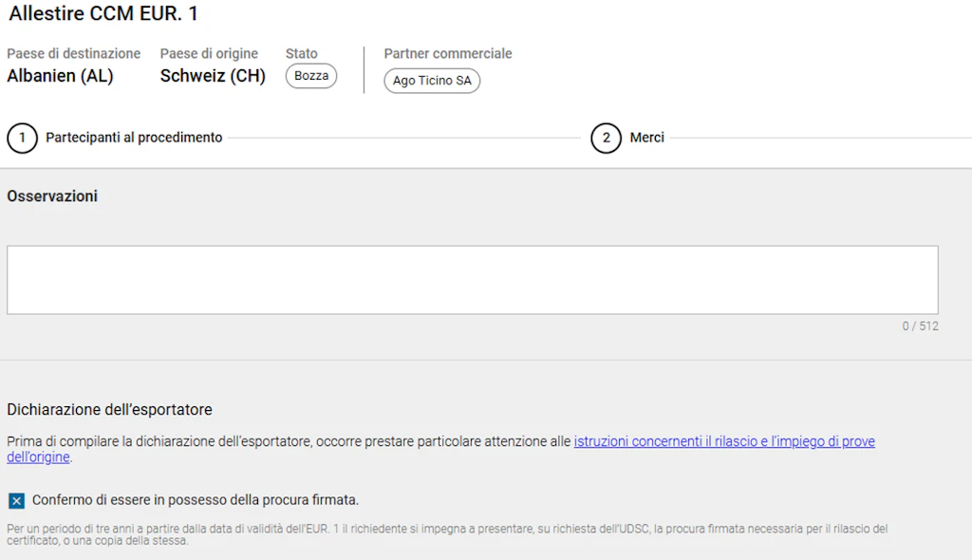Click the step 2 circle icon
The height and width of the screenshot is (560, 972).
click(606, 138)
